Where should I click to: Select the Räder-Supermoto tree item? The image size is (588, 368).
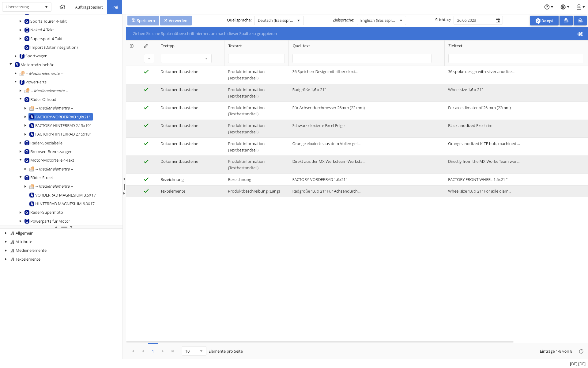click(x=47, y=212)
